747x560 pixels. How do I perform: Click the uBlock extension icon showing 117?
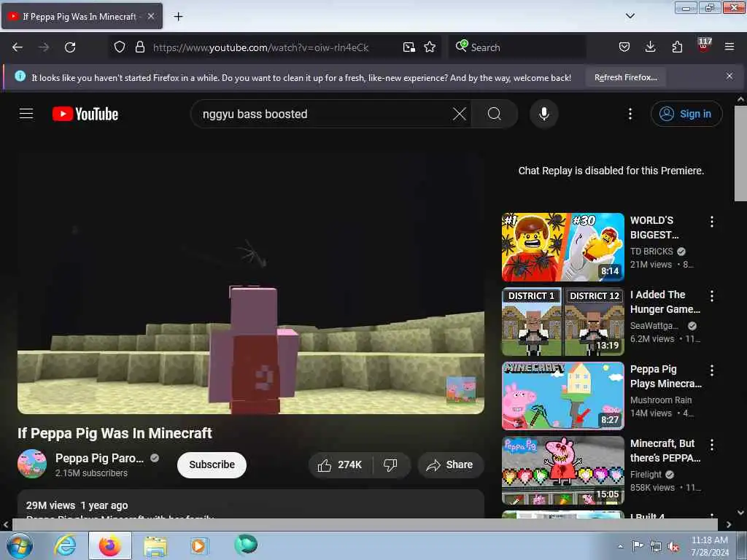pos(704,45)
